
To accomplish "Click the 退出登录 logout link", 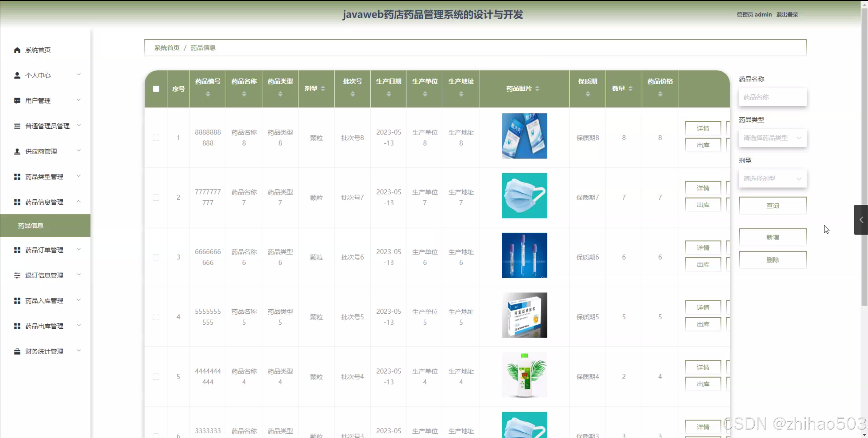I will [x=787, y=15].
